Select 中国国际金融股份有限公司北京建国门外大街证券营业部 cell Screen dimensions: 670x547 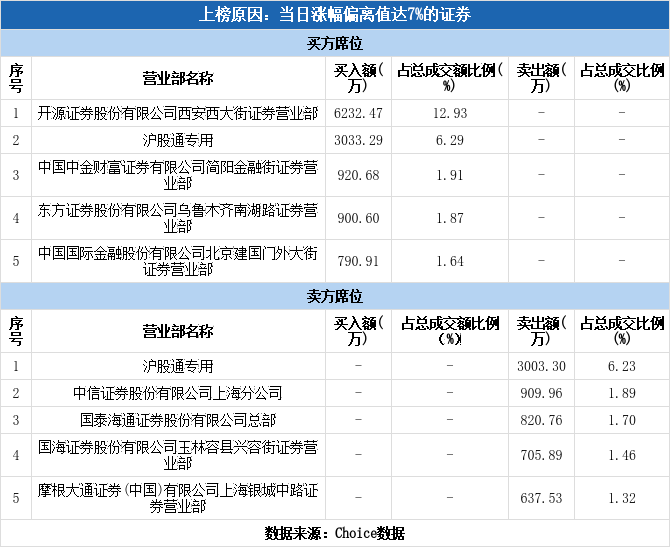(x=178, y=261)
